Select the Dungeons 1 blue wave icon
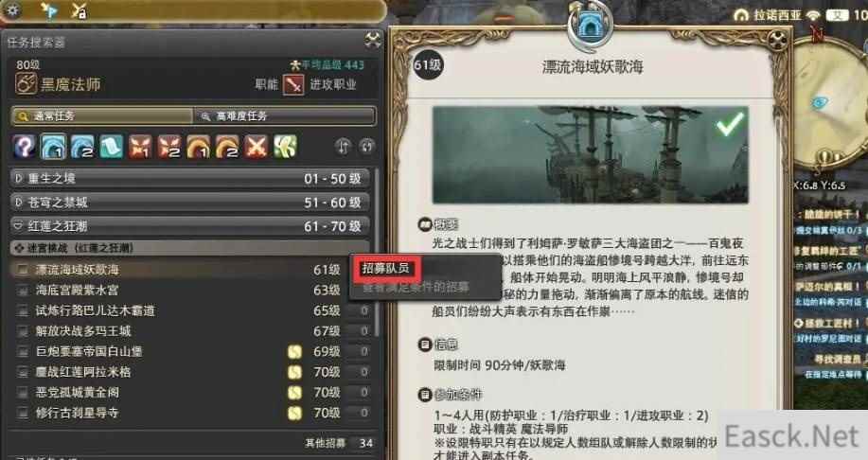Image resolution: width=868 pixels, height=460 pixels. pyautogui.click(x=53, y=147)
